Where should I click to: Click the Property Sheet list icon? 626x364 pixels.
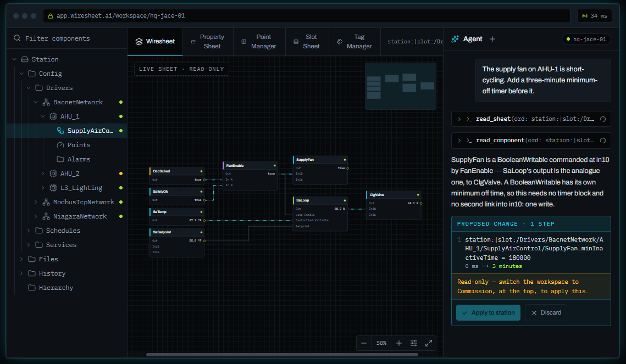[x=193, y=42]
